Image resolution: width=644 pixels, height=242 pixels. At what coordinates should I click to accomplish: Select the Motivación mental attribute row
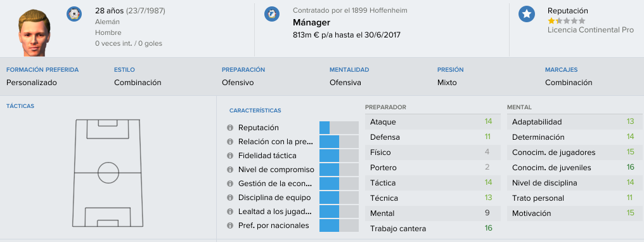coord(574,213)
